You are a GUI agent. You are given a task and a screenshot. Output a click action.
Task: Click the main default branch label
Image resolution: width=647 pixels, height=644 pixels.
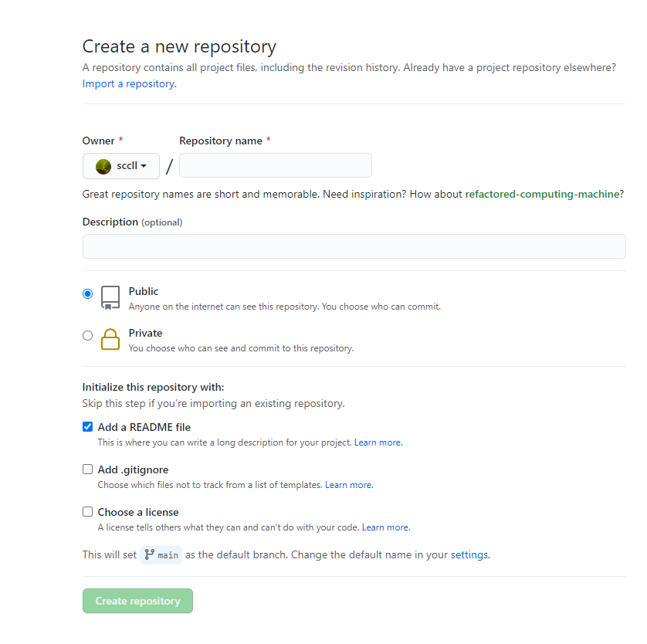(x=168, y=555)
